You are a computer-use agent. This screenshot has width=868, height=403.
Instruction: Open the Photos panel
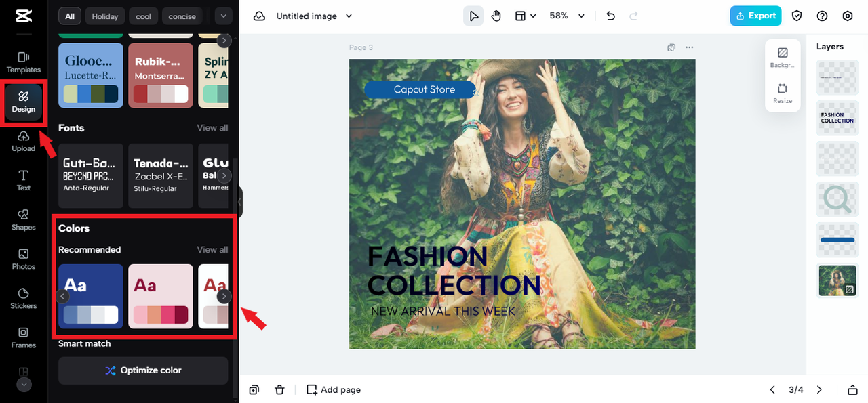pyautogui.click(x=24, y=259)
